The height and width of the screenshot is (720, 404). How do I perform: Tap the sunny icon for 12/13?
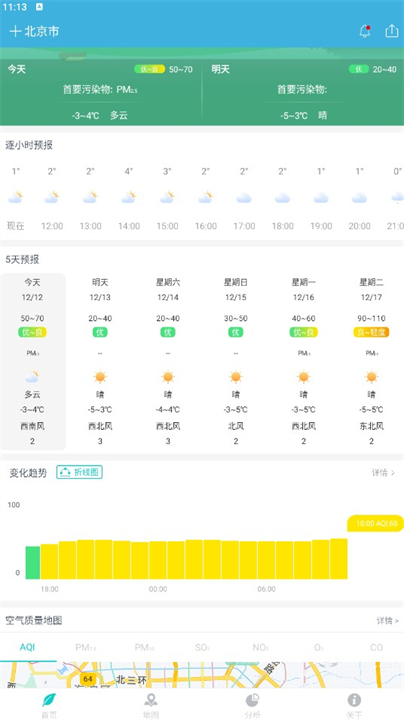(x=100, y=377)
